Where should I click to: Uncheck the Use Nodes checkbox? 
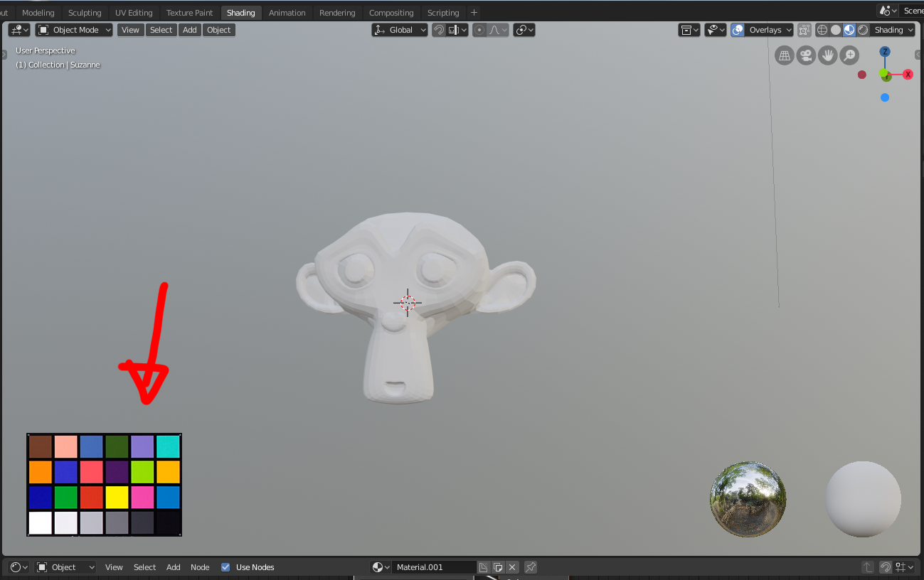225,567
